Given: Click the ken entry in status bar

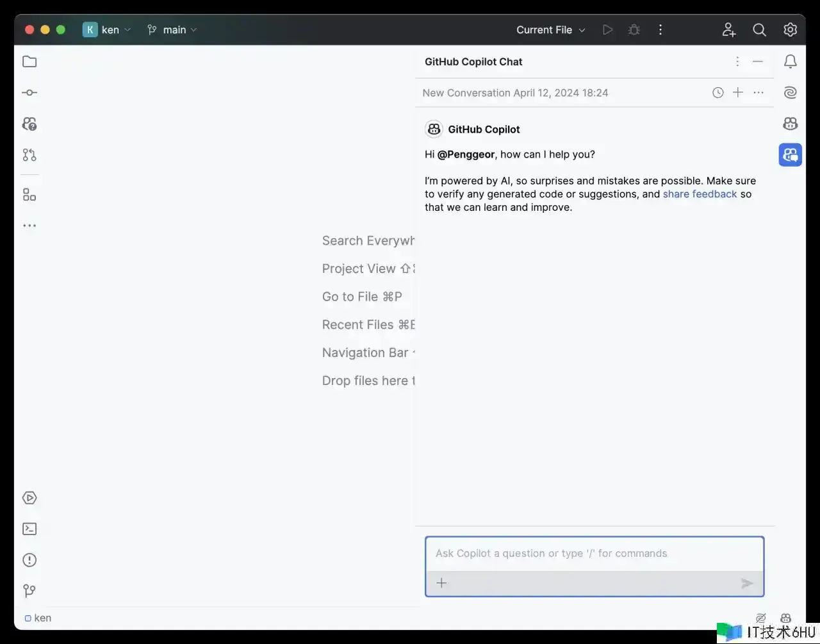Looking at the screenshot, I should click(38, 618).
